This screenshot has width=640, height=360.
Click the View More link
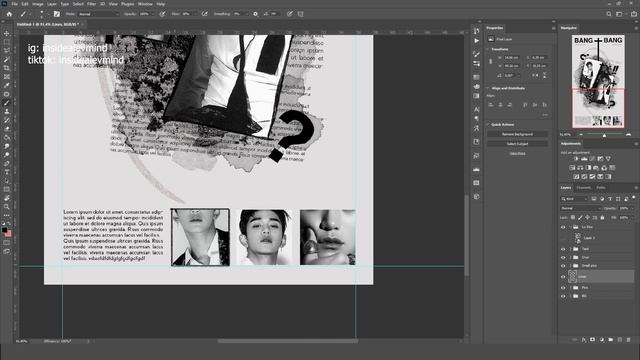tap(518, 153)
